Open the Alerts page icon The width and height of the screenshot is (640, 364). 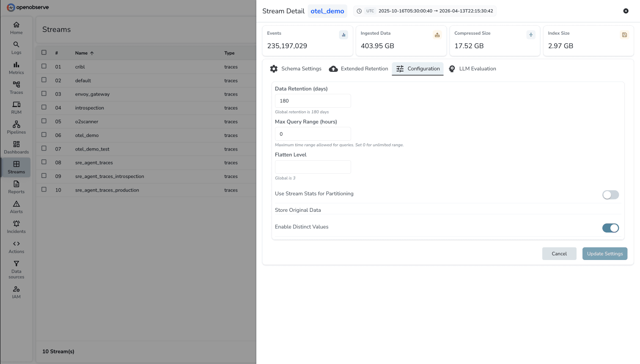pos(16,204)
